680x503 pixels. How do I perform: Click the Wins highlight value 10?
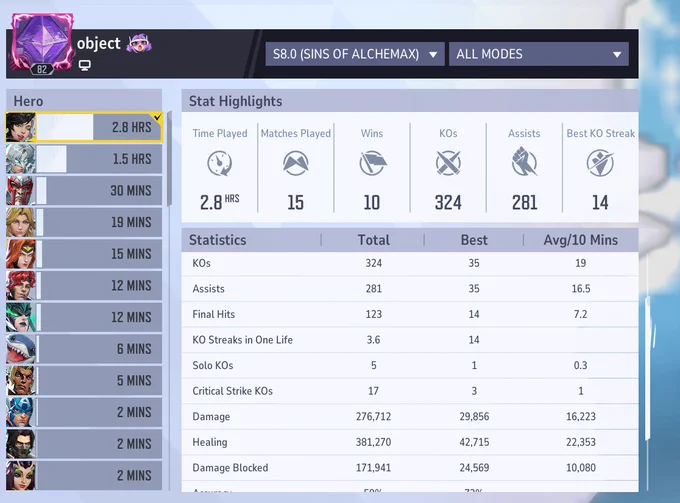coord(372,203)
